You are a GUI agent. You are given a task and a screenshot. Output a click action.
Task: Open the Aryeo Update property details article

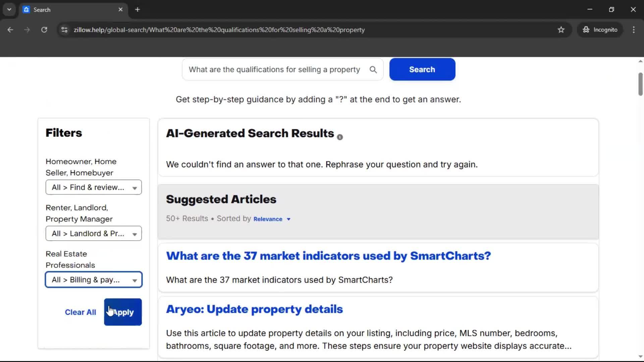click(254, 309)
